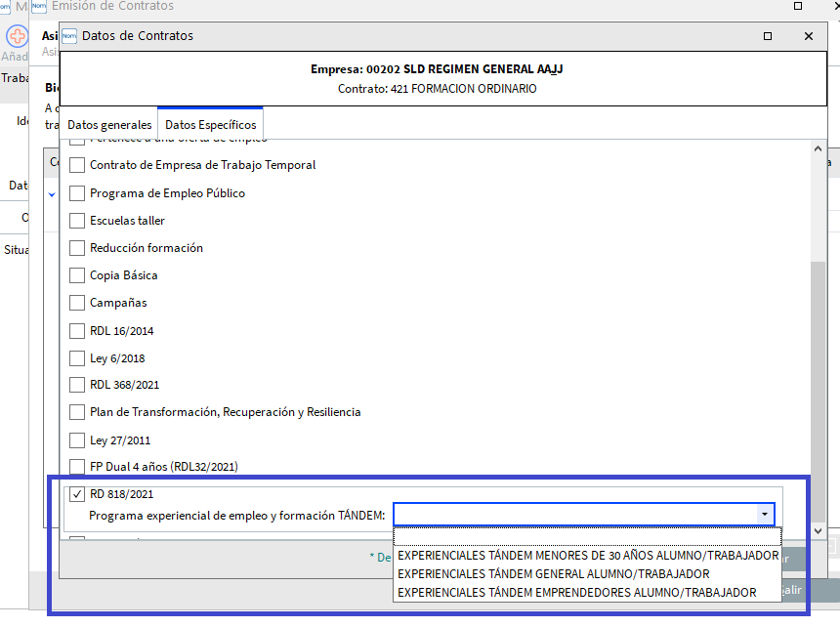
Task: Click the Emisión de Contratos title icon
Action: pos(39,6)
